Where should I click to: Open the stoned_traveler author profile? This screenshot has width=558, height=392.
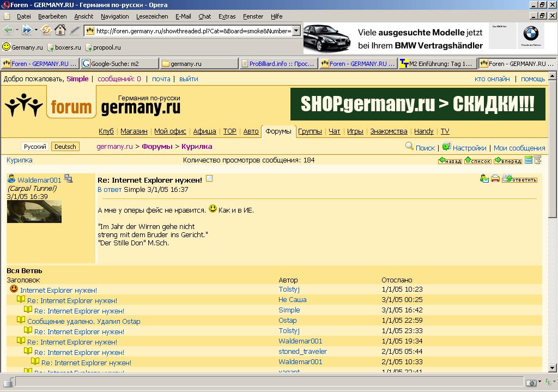pos(302,352)
